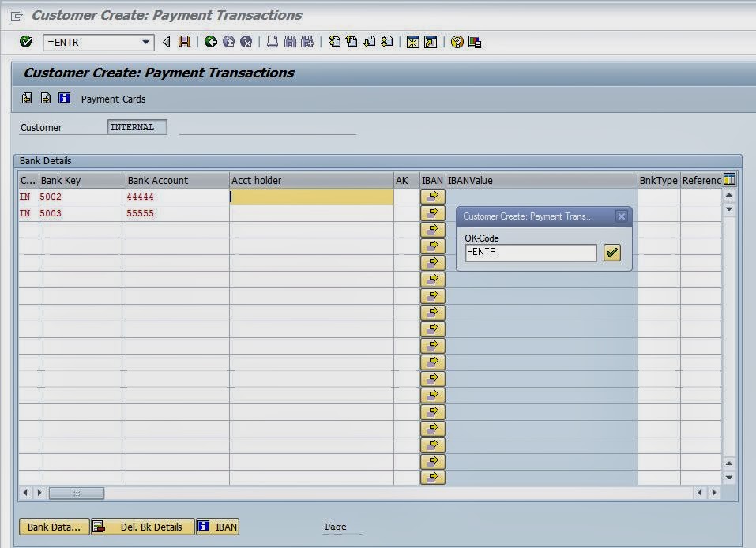Open the Help question mark icon
Screen dimensions: 756x548
coord(457,42)
